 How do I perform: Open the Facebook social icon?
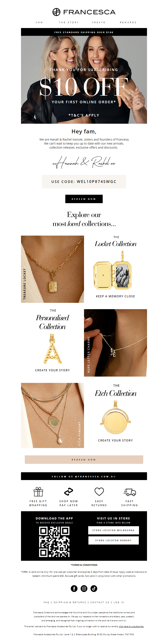pyautogui.click(x=74, y=588)
